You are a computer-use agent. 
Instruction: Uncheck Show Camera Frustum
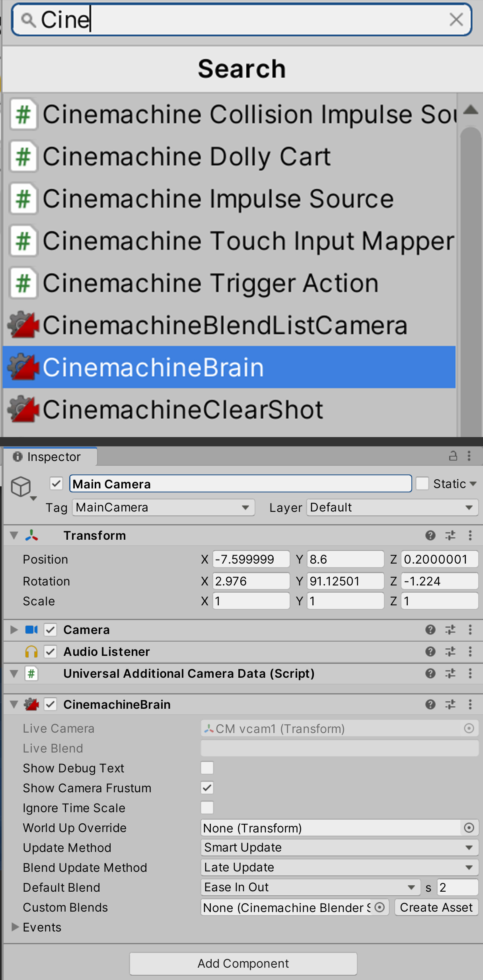207,788
